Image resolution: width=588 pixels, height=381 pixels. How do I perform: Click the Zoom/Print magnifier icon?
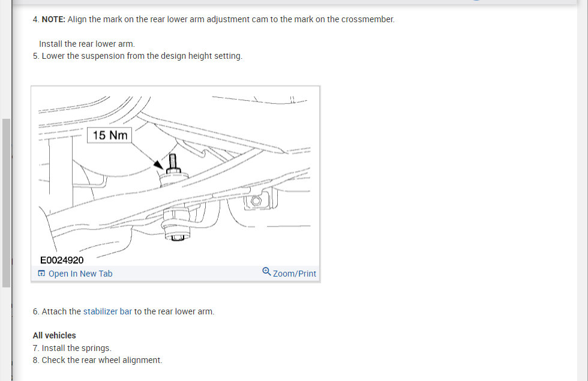tap(266, 271)
